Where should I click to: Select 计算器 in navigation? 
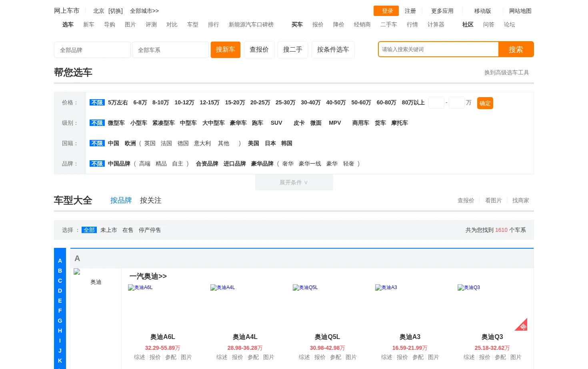(x=436, y=24)
